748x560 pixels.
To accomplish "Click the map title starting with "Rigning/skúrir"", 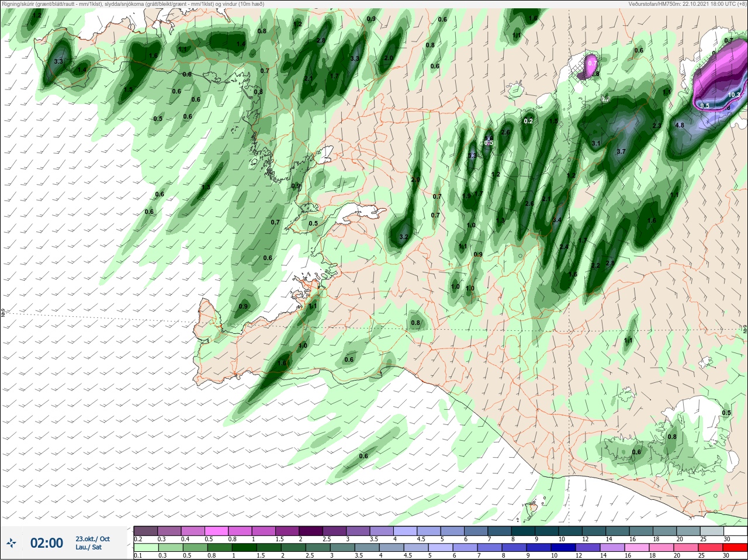I will coord(133,4).
